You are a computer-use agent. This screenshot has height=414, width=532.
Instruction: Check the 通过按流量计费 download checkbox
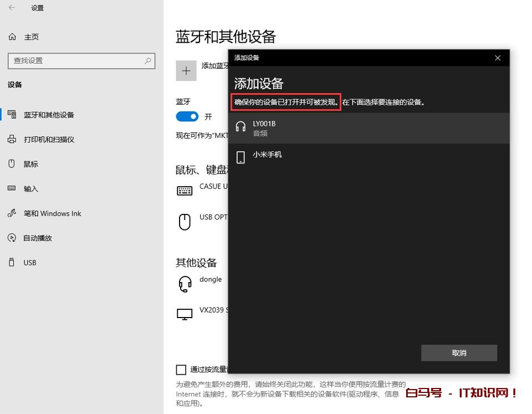pos(181,370)
